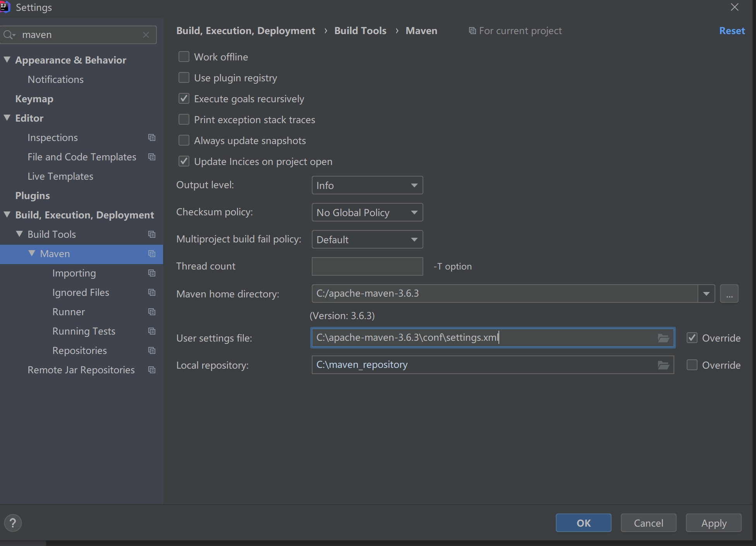Select File and Code Templates page
Screen dimensions: 756x546
(82, 157)
